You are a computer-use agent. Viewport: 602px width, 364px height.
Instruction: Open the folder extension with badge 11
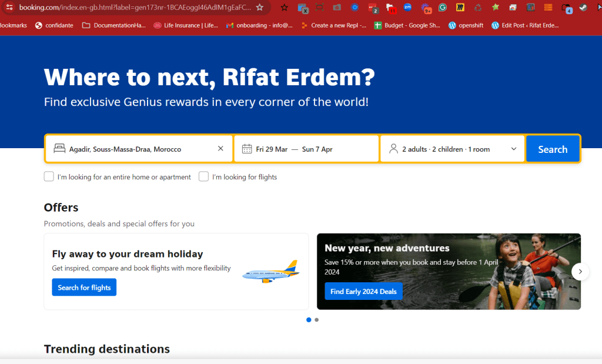pyautogui.click(x=390, y=8)
